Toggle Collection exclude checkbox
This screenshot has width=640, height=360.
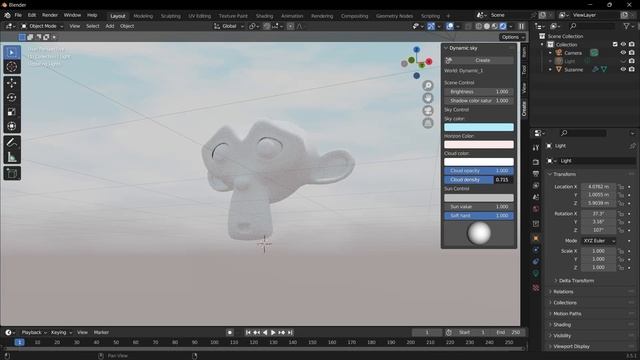coord(615,44)
